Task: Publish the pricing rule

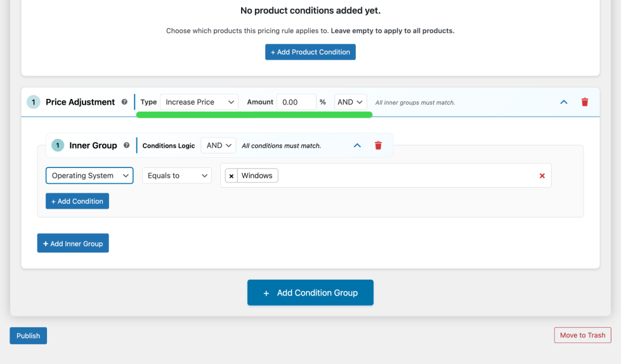Action: pos(29,336)
